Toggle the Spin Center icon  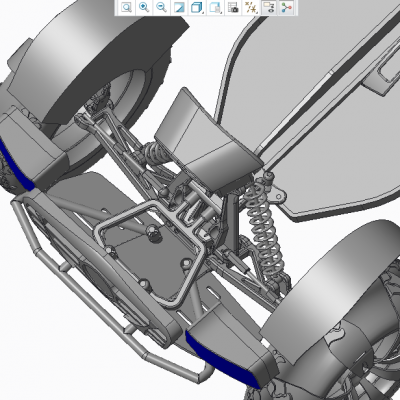pyautogui.click(x=286, y=7)
